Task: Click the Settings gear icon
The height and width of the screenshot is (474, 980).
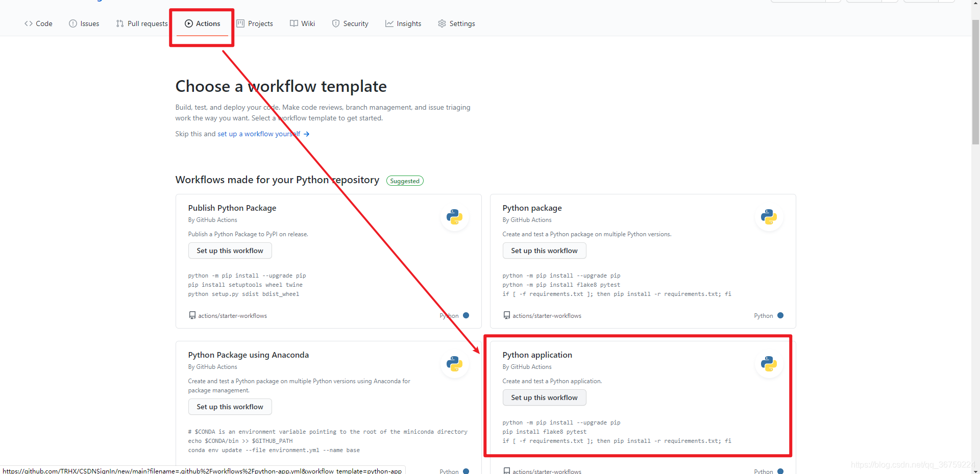Action: [x=442, y=23]
